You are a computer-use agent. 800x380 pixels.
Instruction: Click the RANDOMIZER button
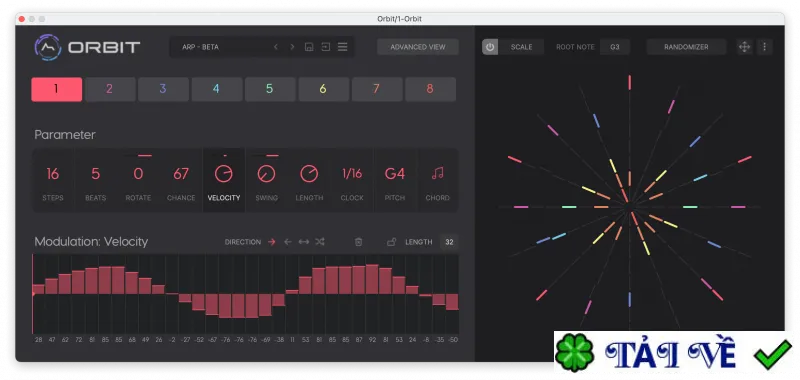tap(686, 47)
